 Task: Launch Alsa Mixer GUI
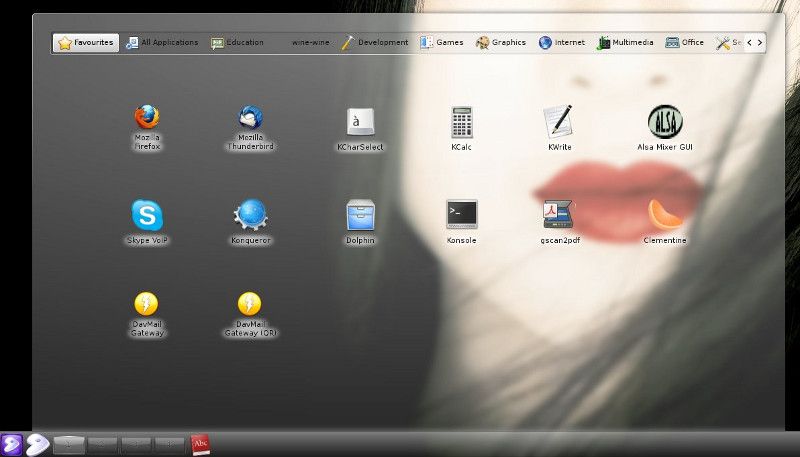[665, 128]
